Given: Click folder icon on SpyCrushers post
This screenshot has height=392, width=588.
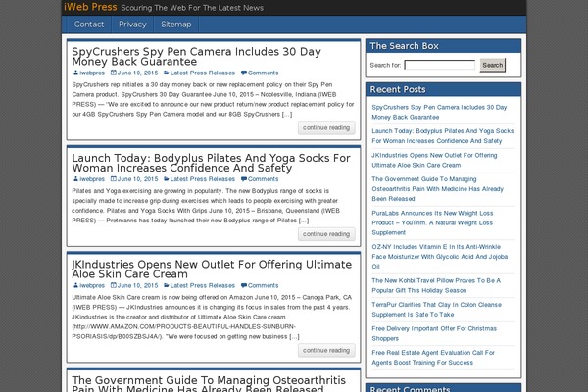Looking at the screenshot, I should [x=167, y=73].
